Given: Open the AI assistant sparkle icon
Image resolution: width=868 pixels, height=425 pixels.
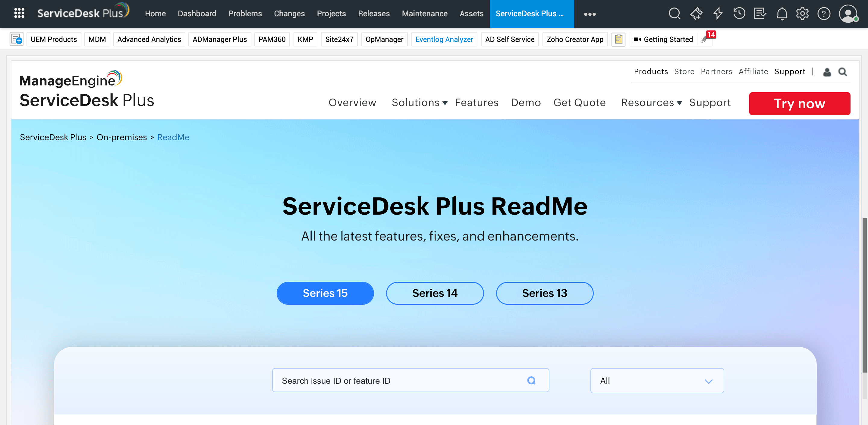Looking at the screenshot, I should click(x=696, y=14).
